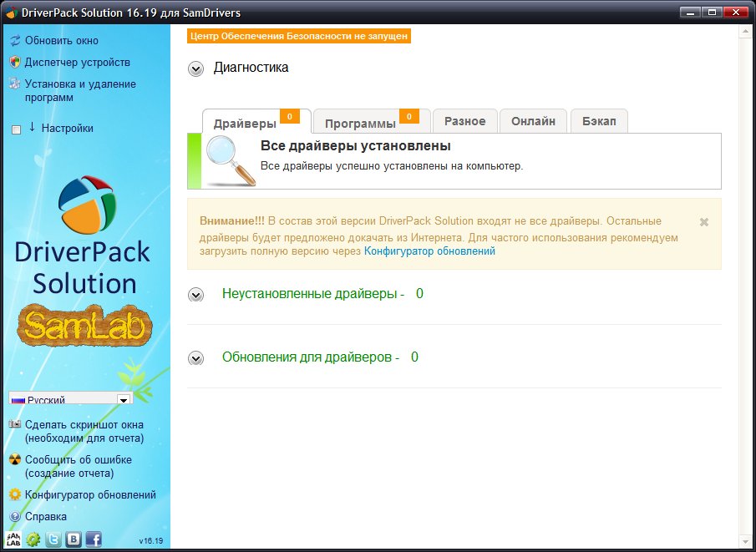Click the Диагностика heading text
The width and height of the screenshot is (756, 552).
pyautogui.click(x=251, y=67)
